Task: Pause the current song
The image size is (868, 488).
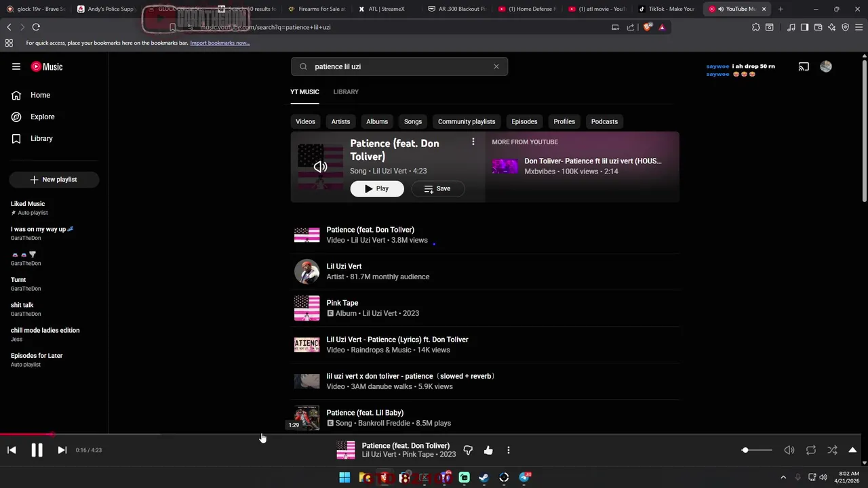Action: click(x=37, y=450)
